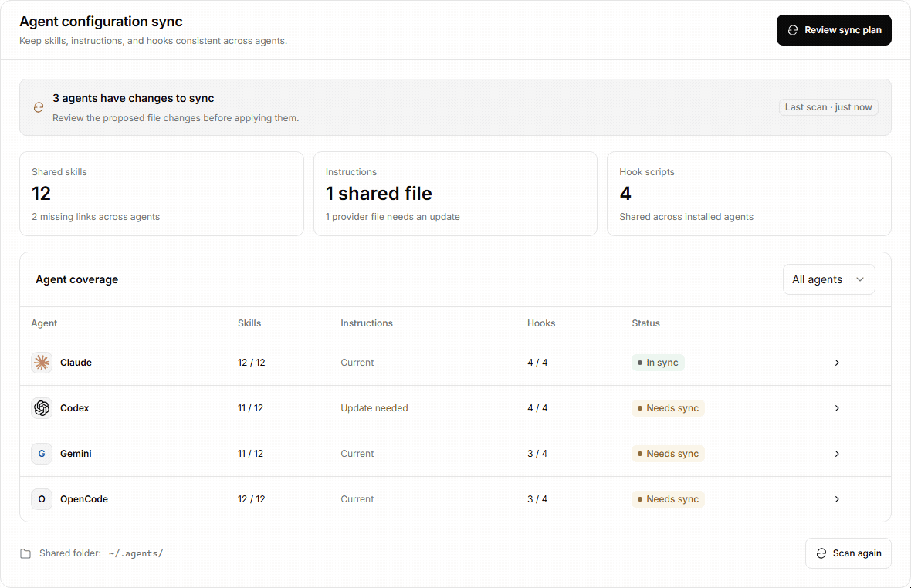Click the Gemini agent name
The width and height of the screenshot is (911, 588).
pyautogui.click(x=76, y=454)
